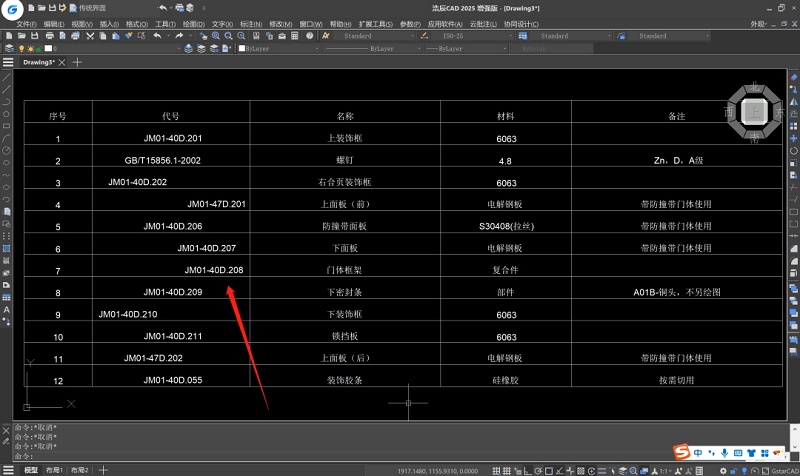Click the white color swatch beside layer 0
Image resolution: width=800 pixels, height=476 pixels.
click(48, 48)
